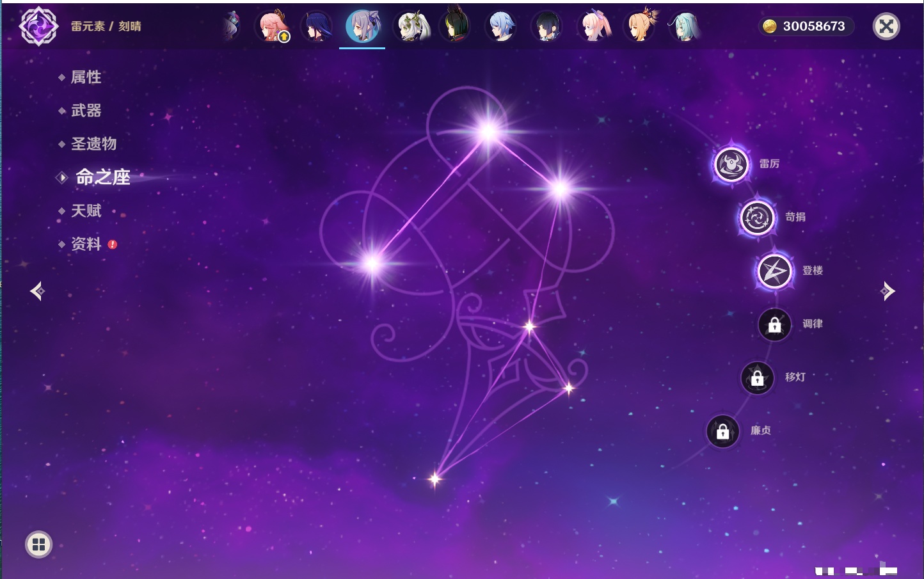924x579 pixels.
Task: Go to next character with right arrow
Action: [x=887, y=291]
